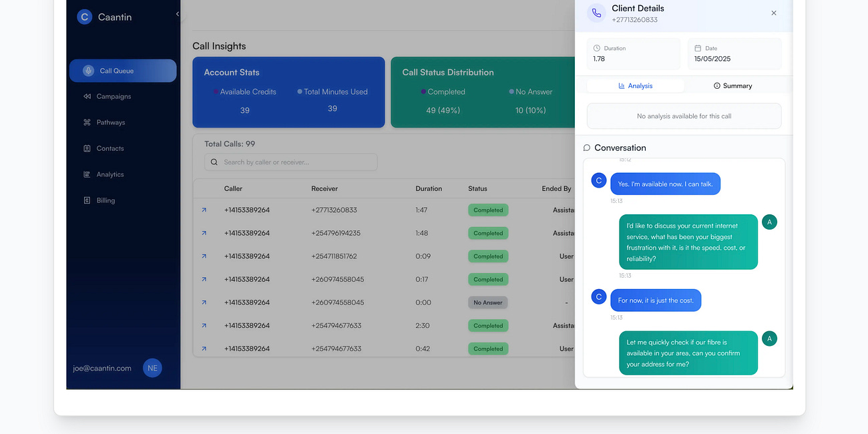Click the Total Calls: 99 label
Viewport: 868px width, 434px height.
[x=230, y=144]
